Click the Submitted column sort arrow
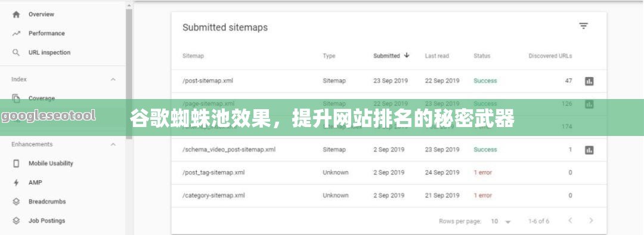Viewport: 644px width, 235px height. 407,55
